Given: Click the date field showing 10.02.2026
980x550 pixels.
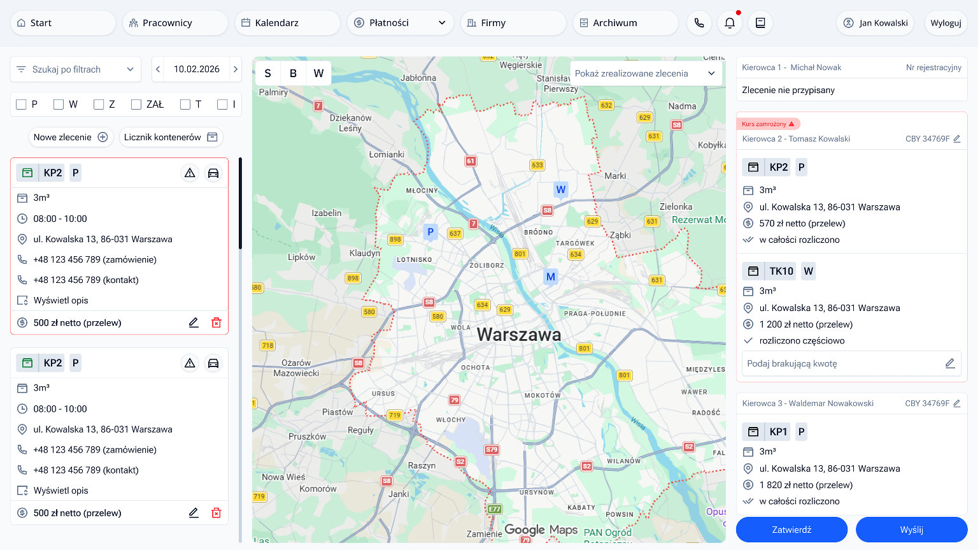Looking at the screenshot, I should pyautogui.click(x=197, y=69).
